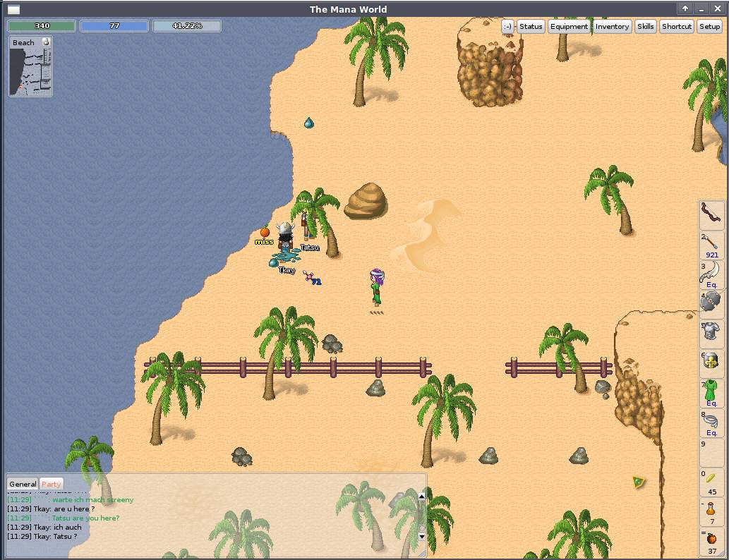Toggle the Beach minimap lock icon
This screenshot has width=729, height=560.
tap(46, 42)
